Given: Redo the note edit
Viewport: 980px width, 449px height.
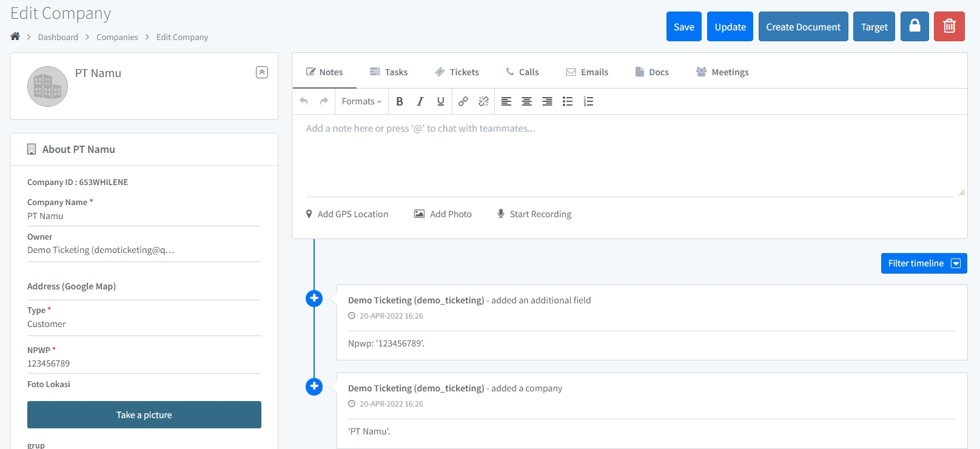Looking at the screenshot, I should 324,101.
